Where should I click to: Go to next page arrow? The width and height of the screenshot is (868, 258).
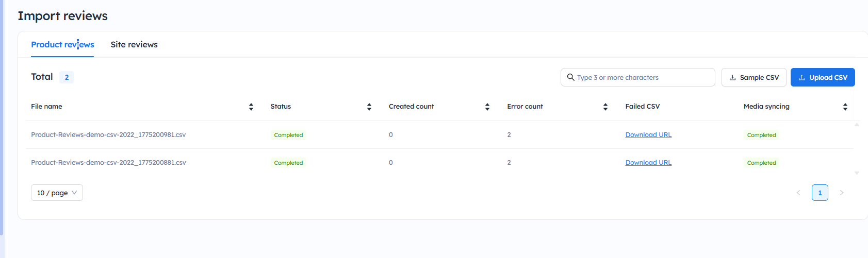pos(841,193)
